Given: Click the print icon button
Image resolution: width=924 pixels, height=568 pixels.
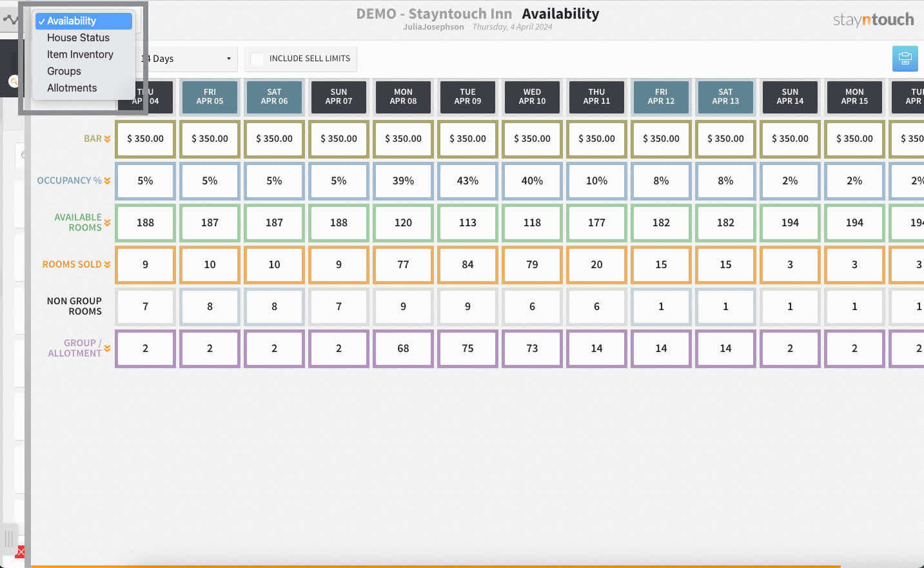Looking at the screenshot, I should (905, 59).
